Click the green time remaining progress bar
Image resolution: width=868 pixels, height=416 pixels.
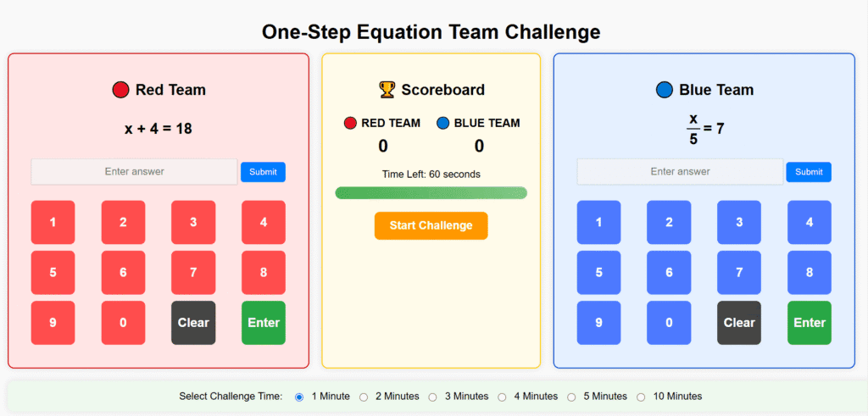[x=431, y=193]
